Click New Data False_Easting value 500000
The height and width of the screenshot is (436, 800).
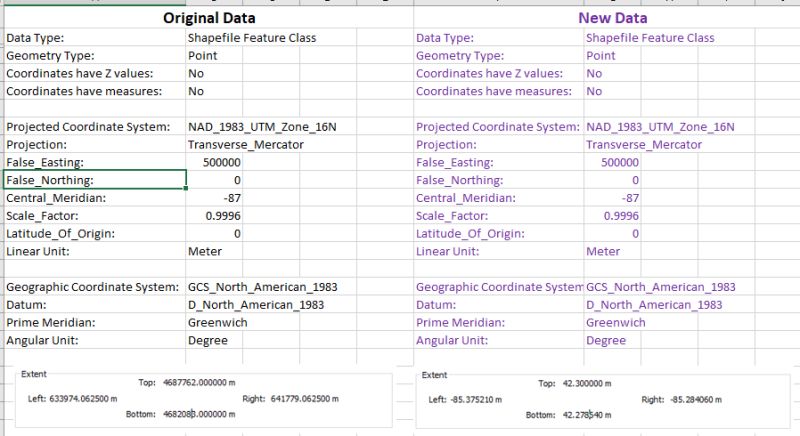click(x=612, y=163)
